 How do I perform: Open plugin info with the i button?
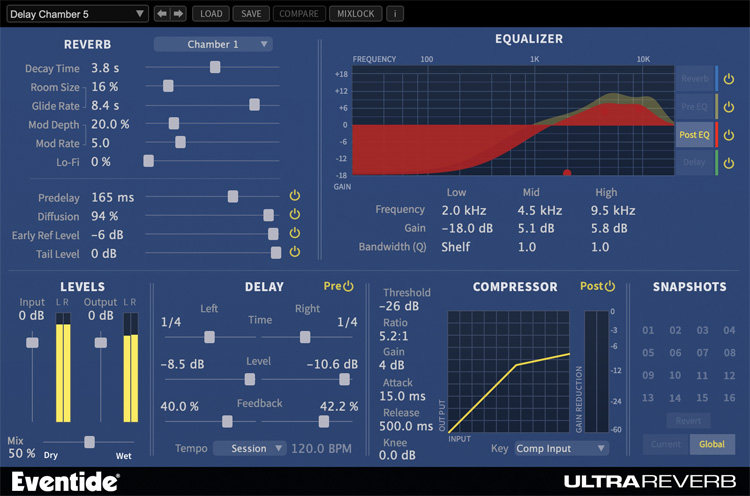click(x=395, y=14)
